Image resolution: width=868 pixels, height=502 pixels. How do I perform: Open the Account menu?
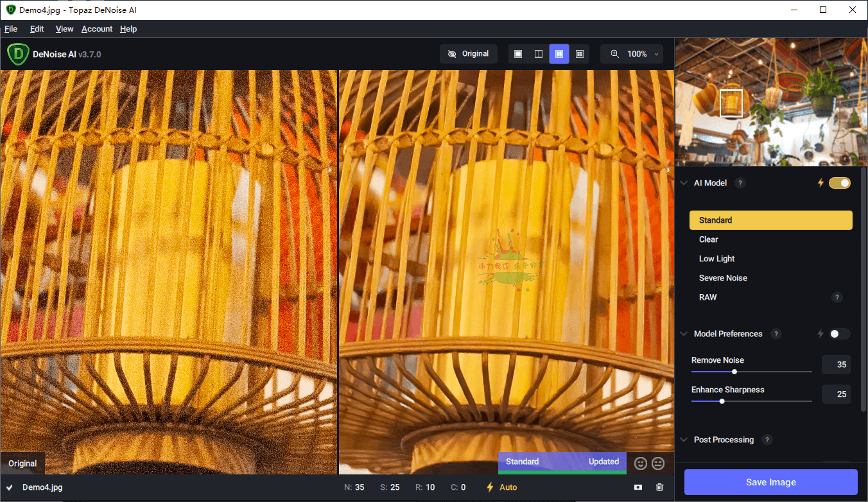pos(97,29)
